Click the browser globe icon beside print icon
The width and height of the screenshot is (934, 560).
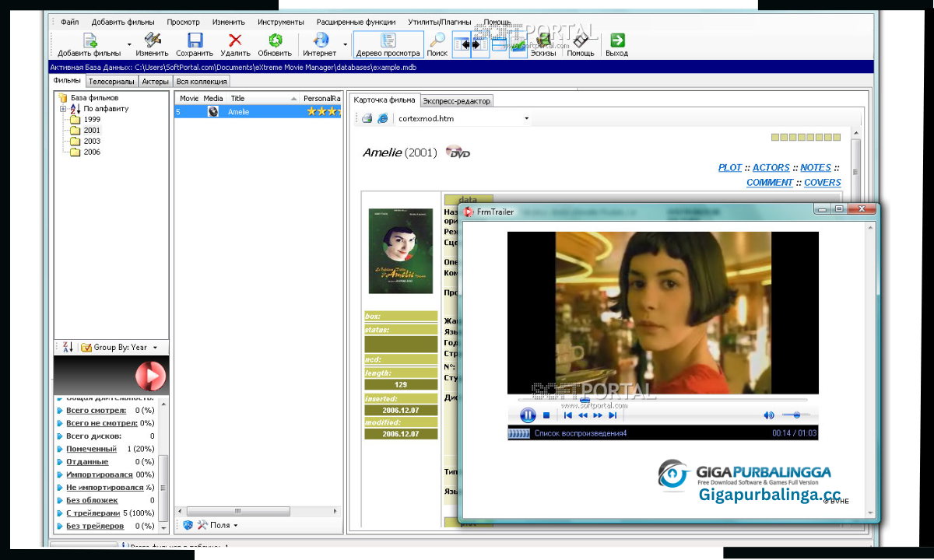point(383,118)
